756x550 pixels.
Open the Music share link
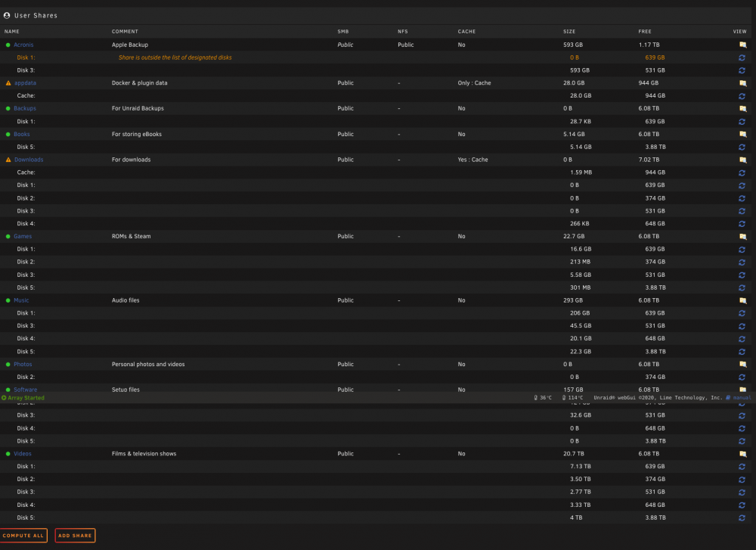21,300
